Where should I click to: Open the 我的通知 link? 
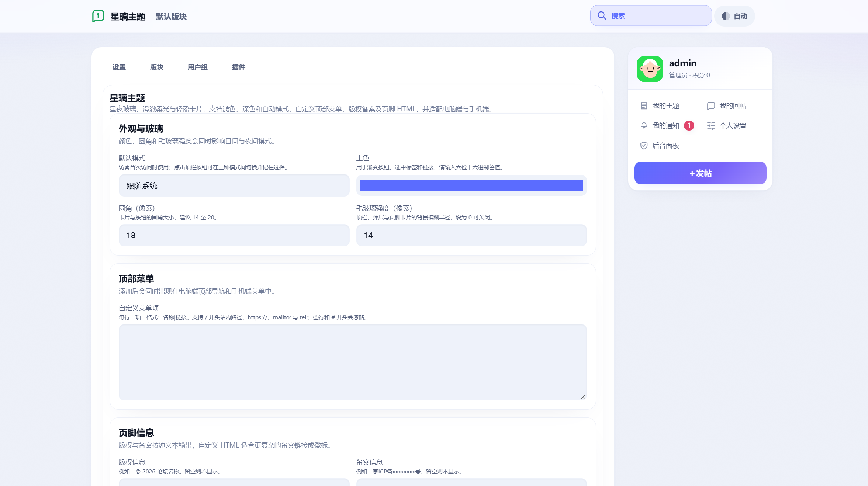(667, 126)
